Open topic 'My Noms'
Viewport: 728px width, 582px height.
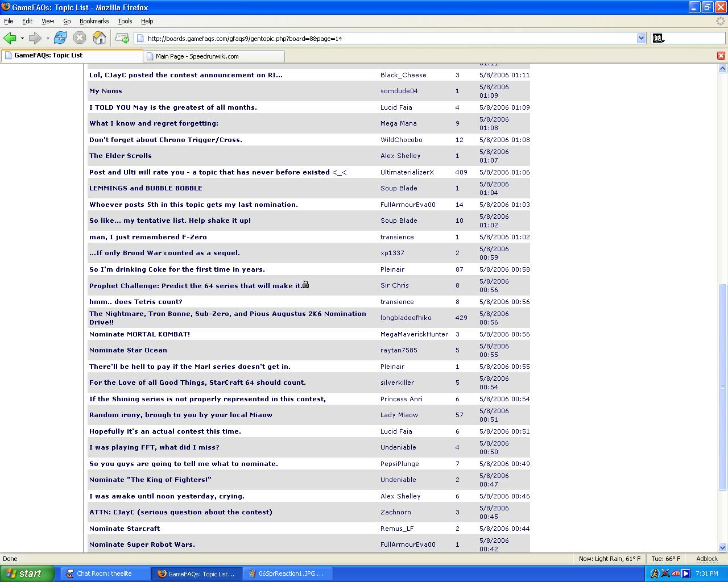point(105,91)
